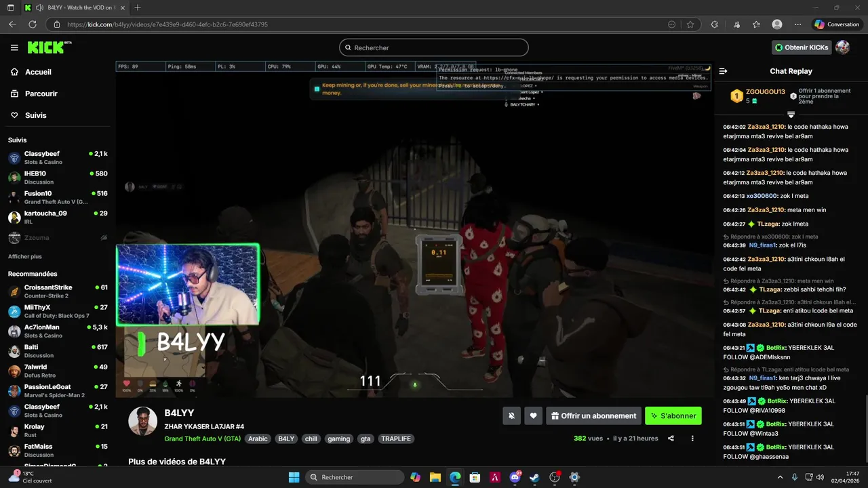
Task: Open the Kick hamburger sidebar menu
Action: tap(14, 47)
